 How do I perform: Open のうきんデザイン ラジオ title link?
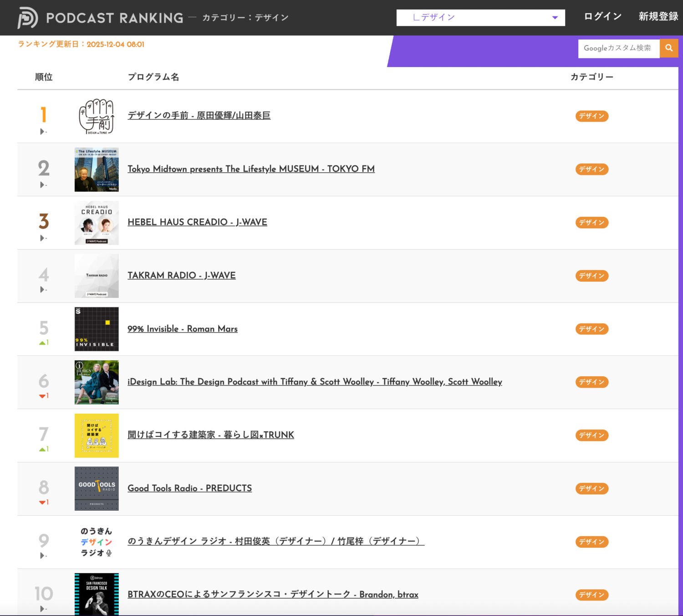point(275,541)
